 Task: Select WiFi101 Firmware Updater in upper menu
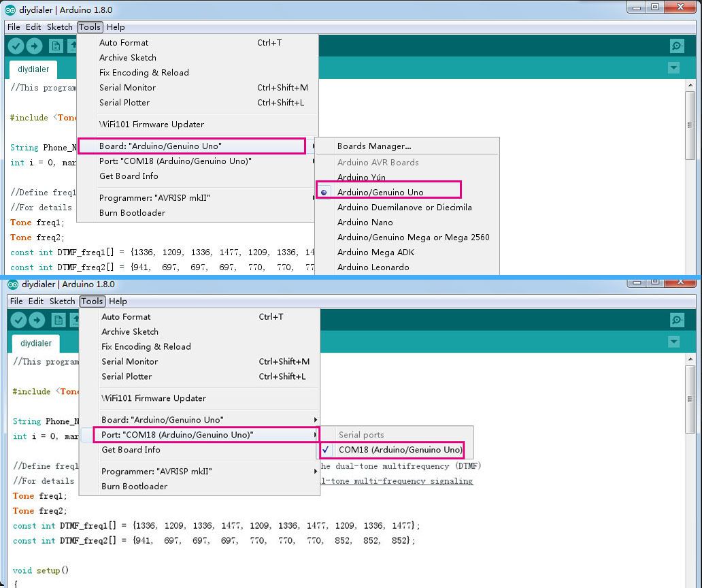click(x=152, y=125)
